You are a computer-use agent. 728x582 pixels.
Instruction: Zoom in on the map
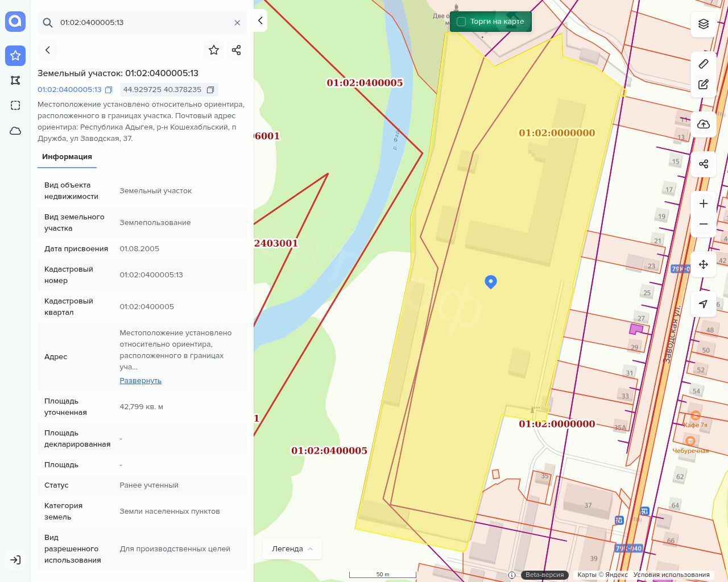pos(704,203)
